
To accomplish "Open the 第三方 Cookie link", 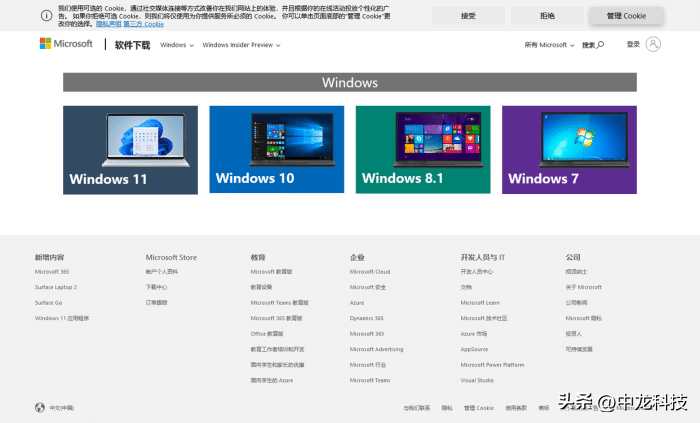I will pos(144,24).
